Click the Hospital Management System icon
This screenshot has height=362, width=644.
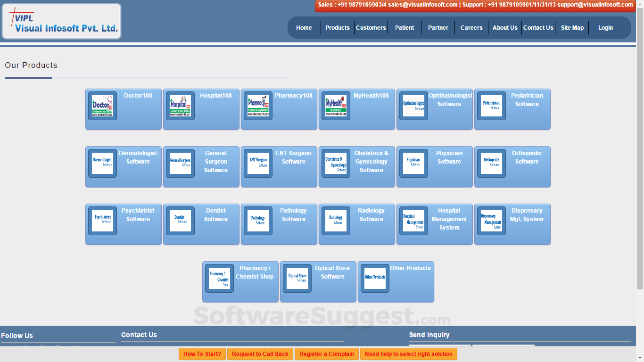(x=413, y=221)
